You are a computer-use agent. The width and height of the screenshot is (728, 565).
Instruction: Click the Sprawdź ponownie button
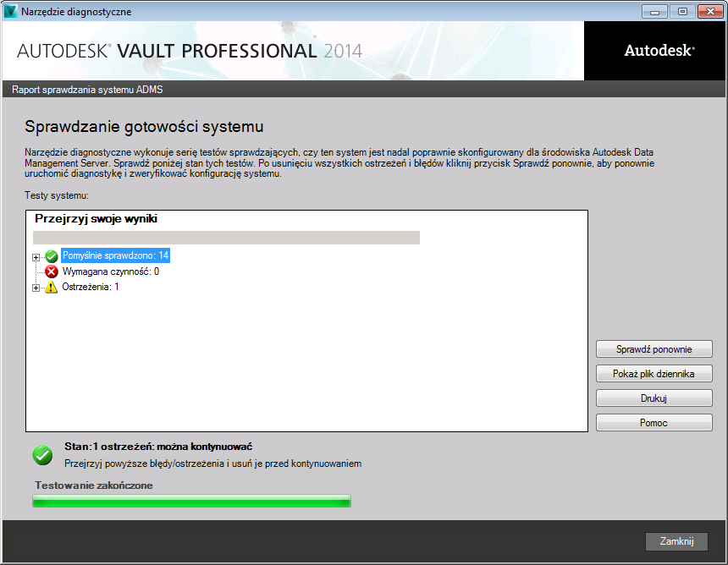pos(654,349)
